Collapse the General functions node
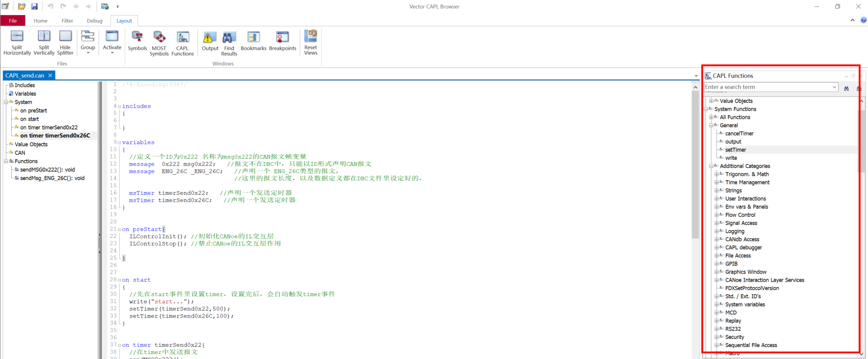This screenshot has height=359, width=868. (711, 125)
